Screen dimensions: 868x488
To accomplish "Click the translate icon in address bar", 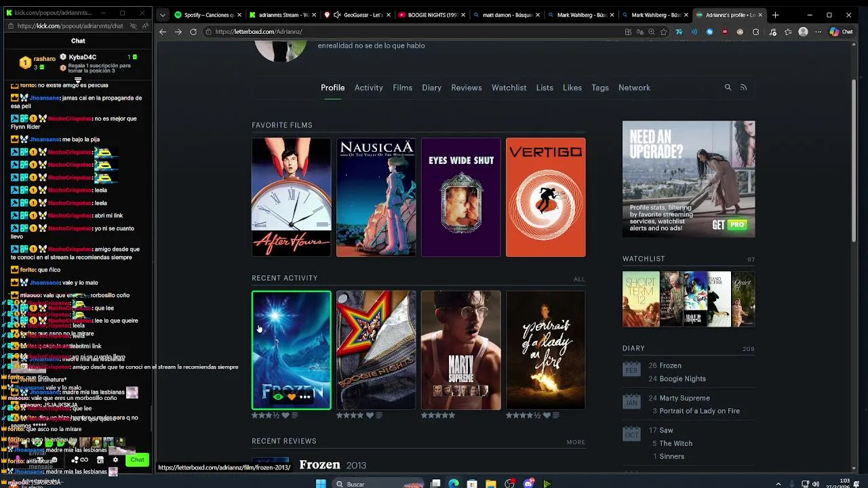I will [x=639, y=32].
